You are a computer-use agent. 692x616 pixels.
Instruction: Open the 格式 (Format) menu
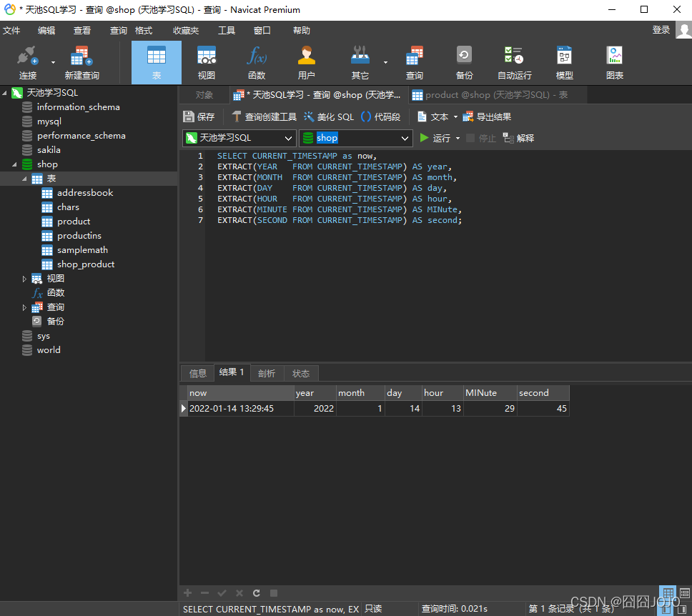[x=144, y=31]
